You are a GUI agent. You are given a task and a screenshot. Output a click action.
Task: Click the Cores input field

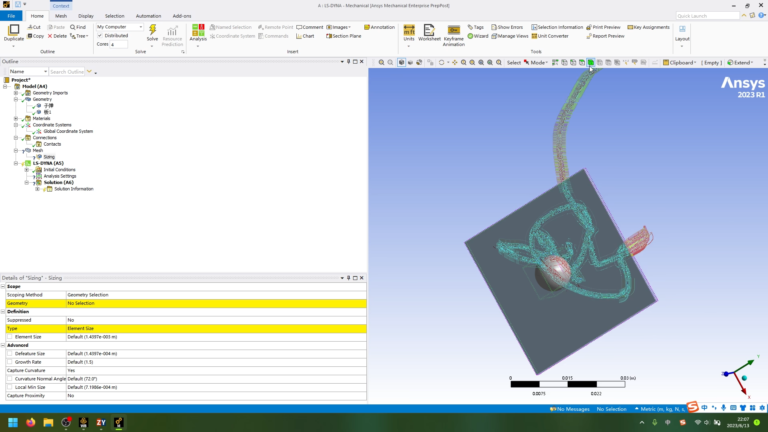pos(119,44)
